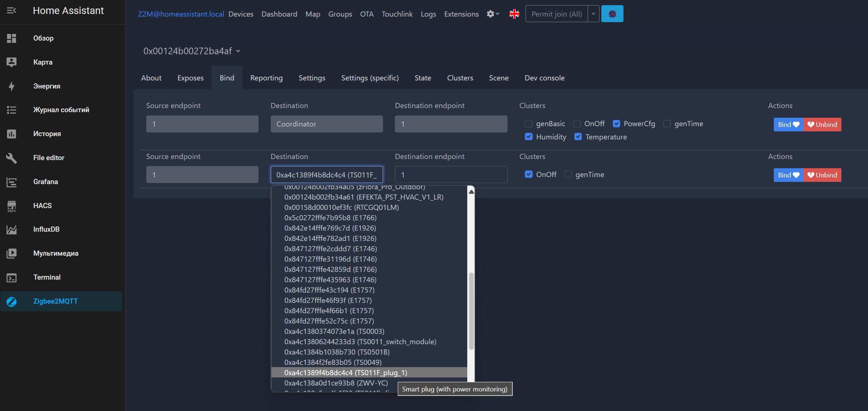Select 0x847127fffe42859d (E1766) option
The height and width of the screenshot is (411, 868).
click(369, 269)
